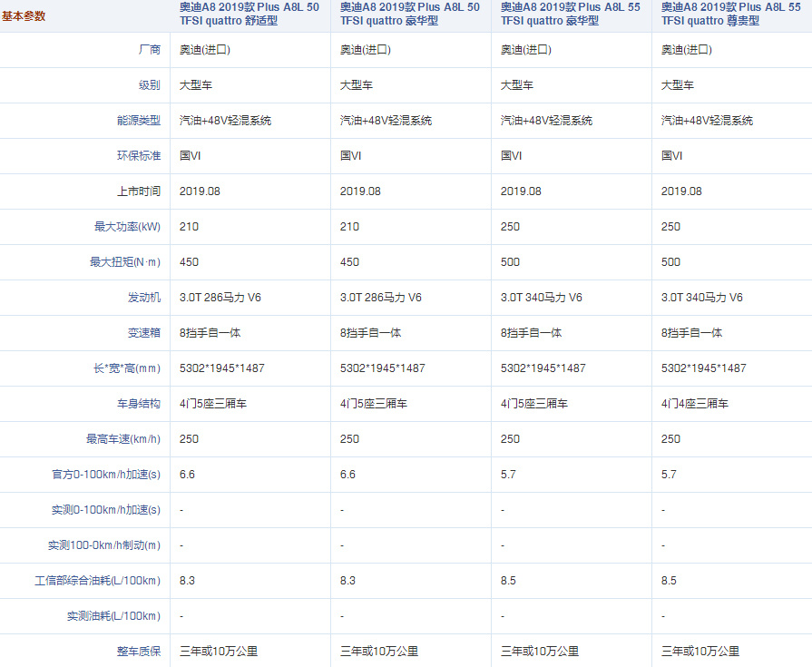Click 2019.08 launch date for 50 豪华型
Image resolution: width=812 pixels, height=667 pixels.
click(x=360, y=191)
